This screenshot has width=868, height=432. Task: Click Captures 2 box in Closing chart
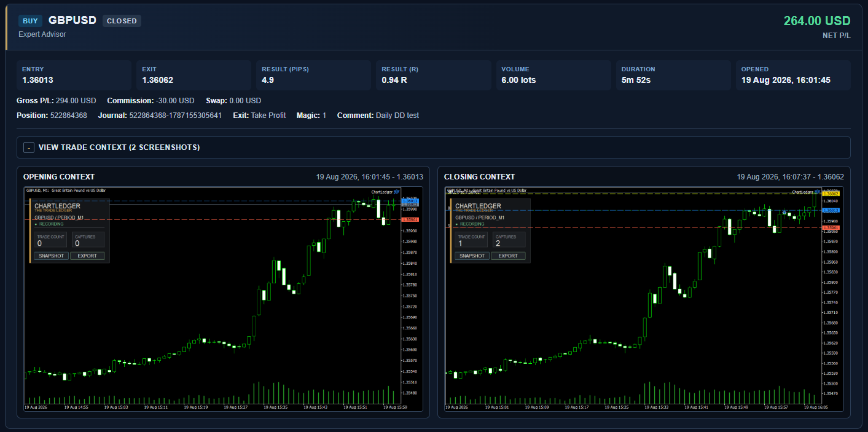click(509, 240)
